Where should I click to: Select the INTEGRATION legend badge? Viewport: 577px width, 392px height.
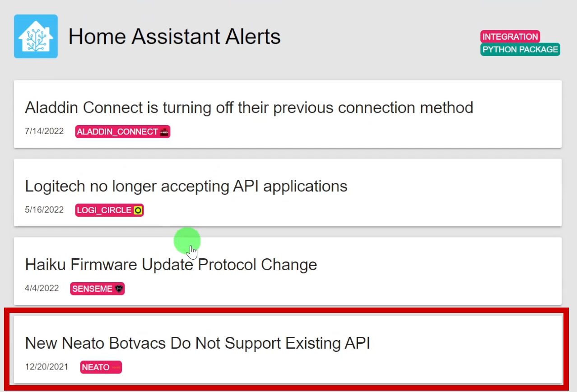point(510,37)
